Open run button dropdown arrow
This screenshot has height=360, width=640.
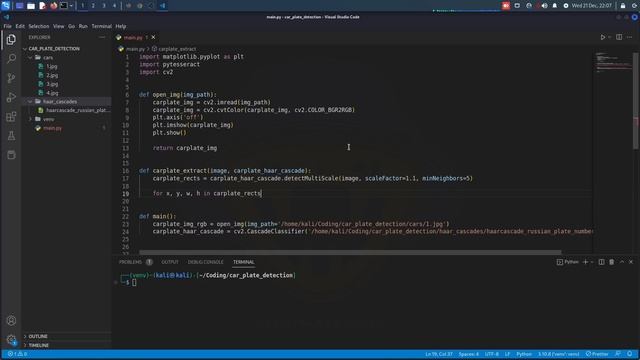(609, 37)
